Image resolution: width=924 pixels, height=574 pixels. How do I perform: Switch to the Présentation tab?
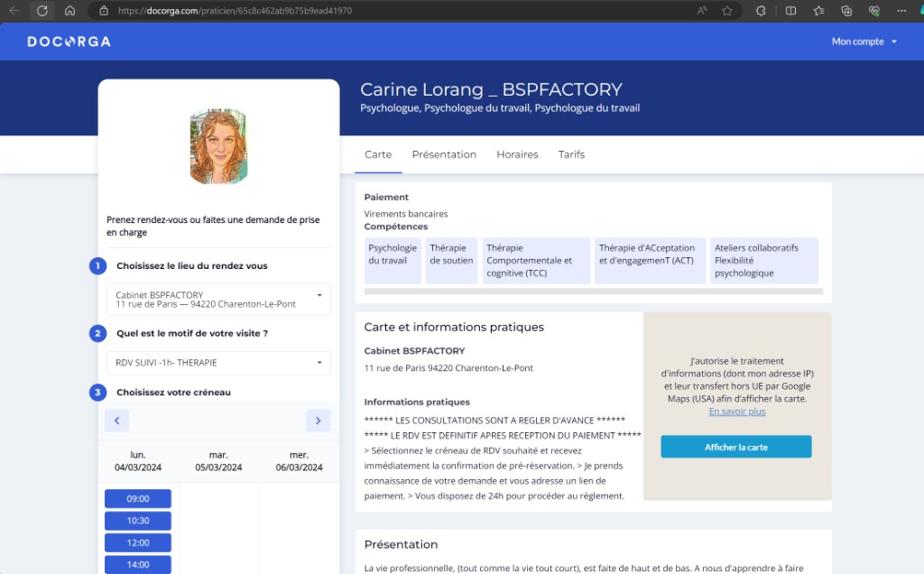444,154
